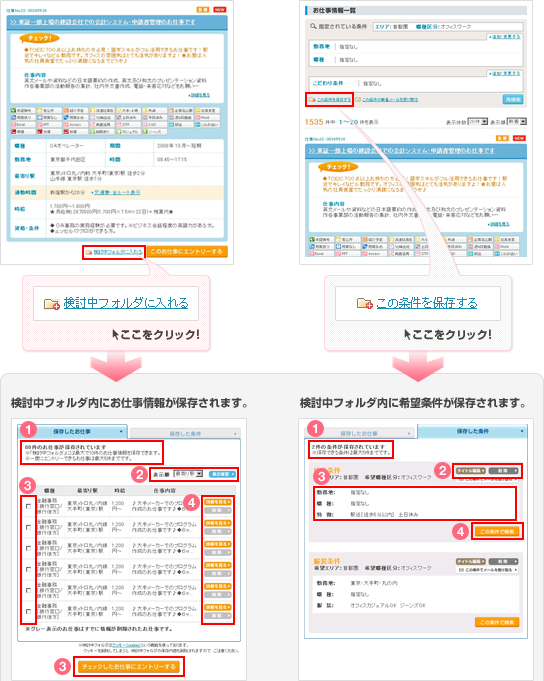544x681 pixels.
Task: Click 詳細を見る button in the first saved job row
Action: click(x=218, y=502)
